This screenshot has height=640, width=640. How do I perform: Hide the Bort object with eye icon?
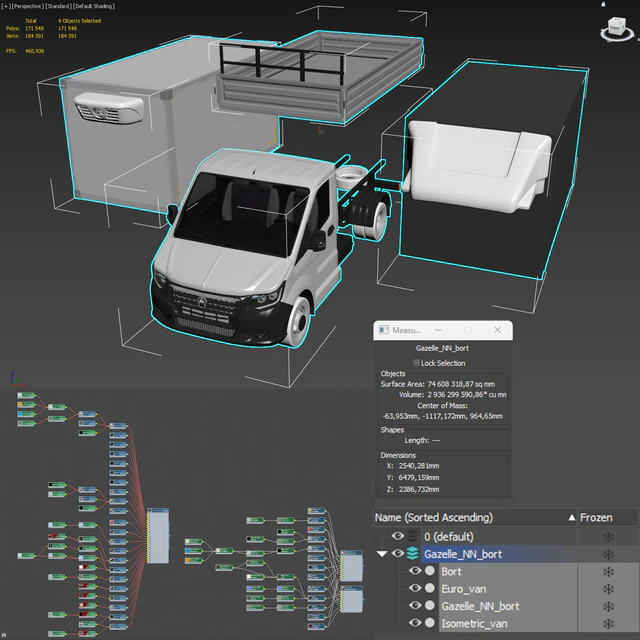coord(415,570)
